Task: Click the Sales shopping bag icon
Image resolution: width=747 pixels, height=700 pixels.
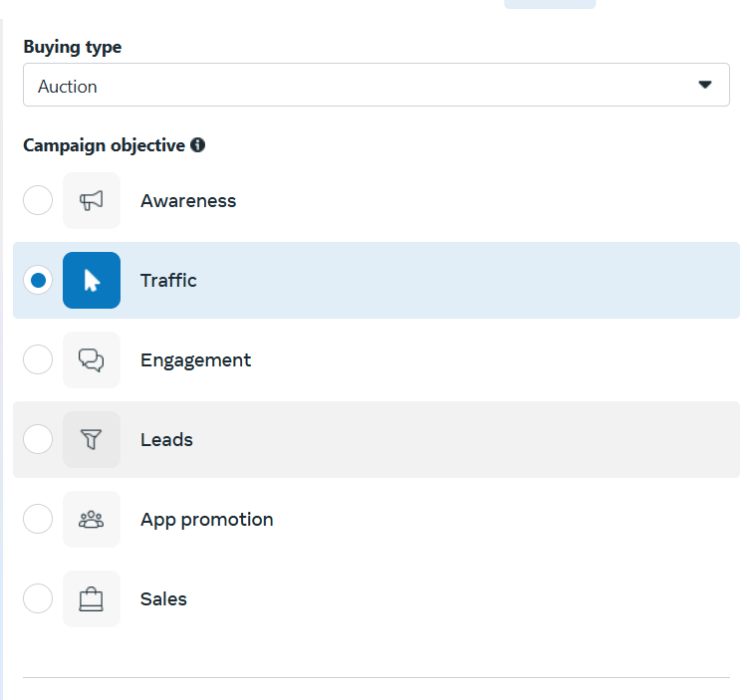Action: point(92,599)
